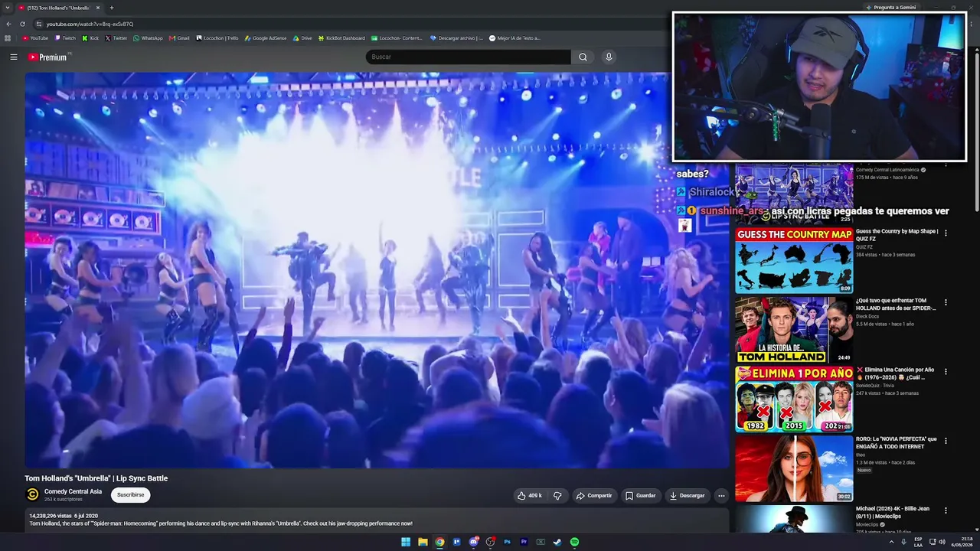This screenshot has height=551, width=980.
Task: Open the Comedy Central Asia channel avatar
Action: click(33, 494)
